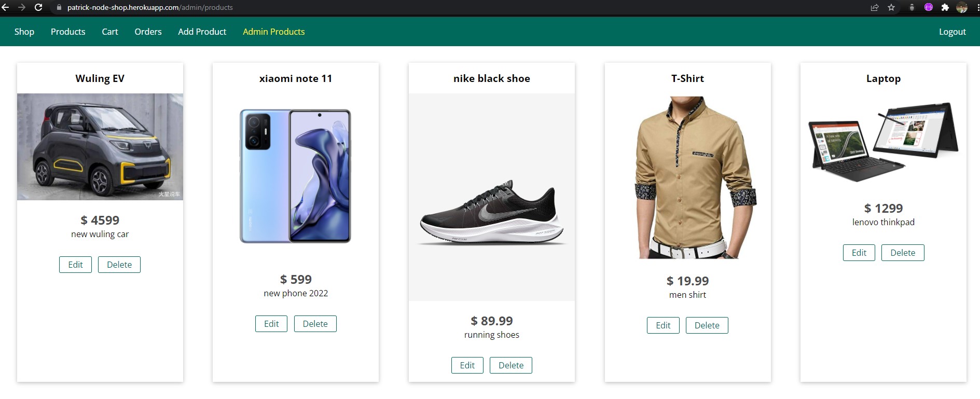Image resolution: width=980 pixels, height=399 pixels.
Task: Open the Cart page
Action: (110, 32)
